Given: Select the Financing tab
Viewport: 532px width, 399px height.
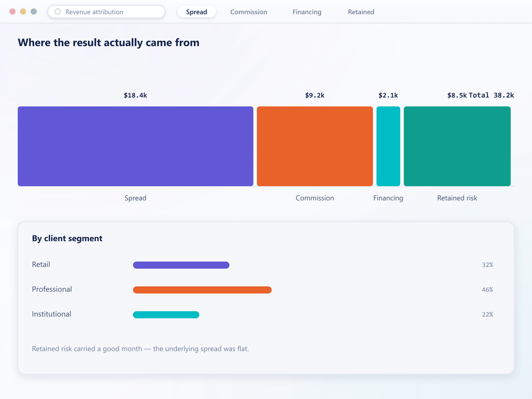Looking at the screenshot, I should (x=307, y=12).
